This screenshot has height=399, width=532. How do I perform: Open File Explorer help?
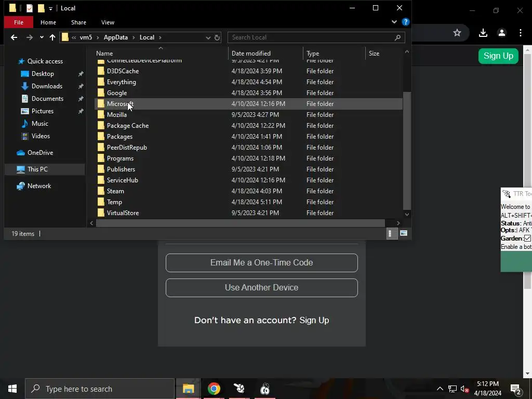tap(405, 22)
